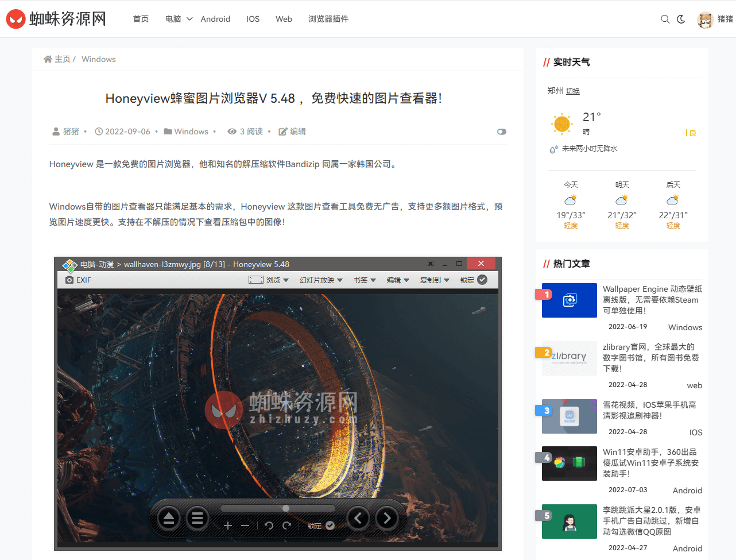Click the Windows tag under Wallpaper Engine article
This screenshot has width=736, height=560.
pos(685,327)
